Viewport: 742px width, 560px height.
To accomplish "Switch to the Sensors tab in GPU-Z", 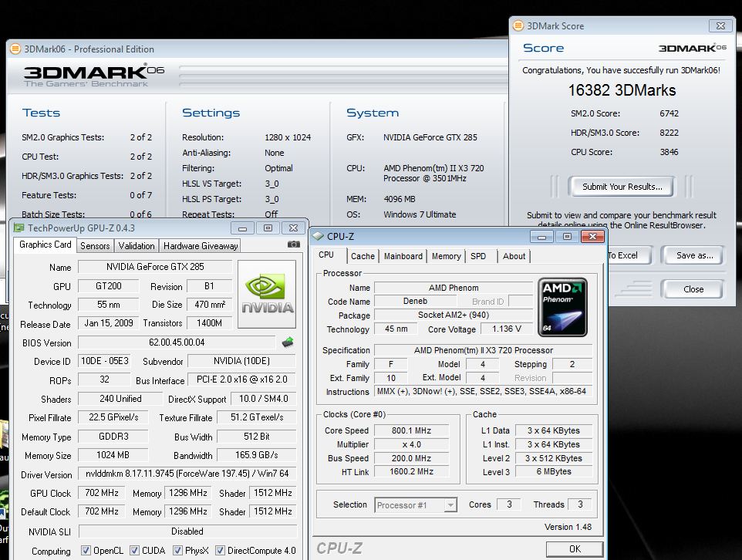I will click(x=95, y=246).
